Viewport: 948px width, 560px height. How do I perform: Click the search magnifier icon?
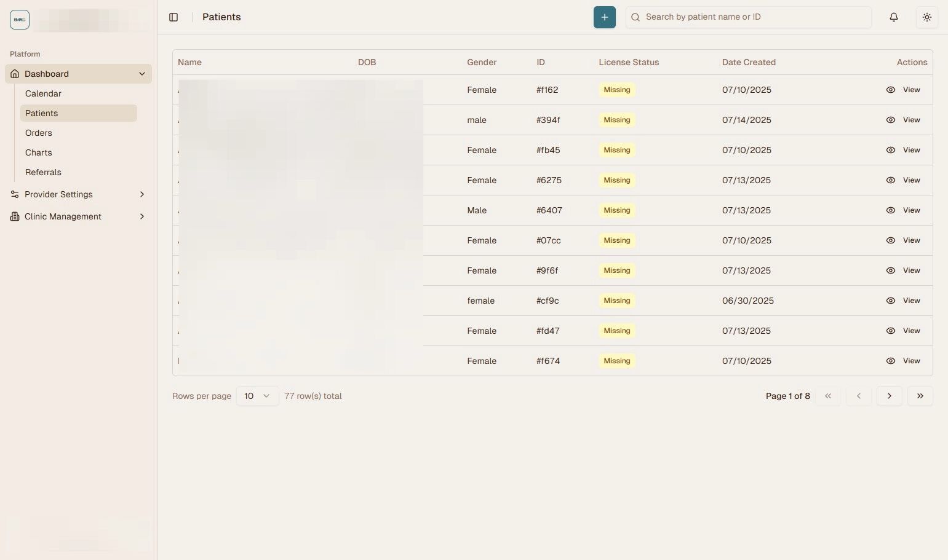(635, 17)
